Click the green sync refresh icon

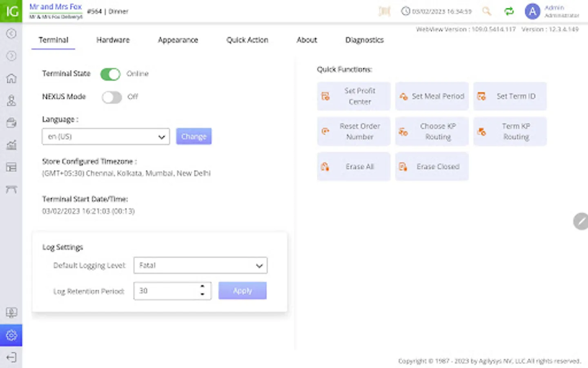click(509, 11)
